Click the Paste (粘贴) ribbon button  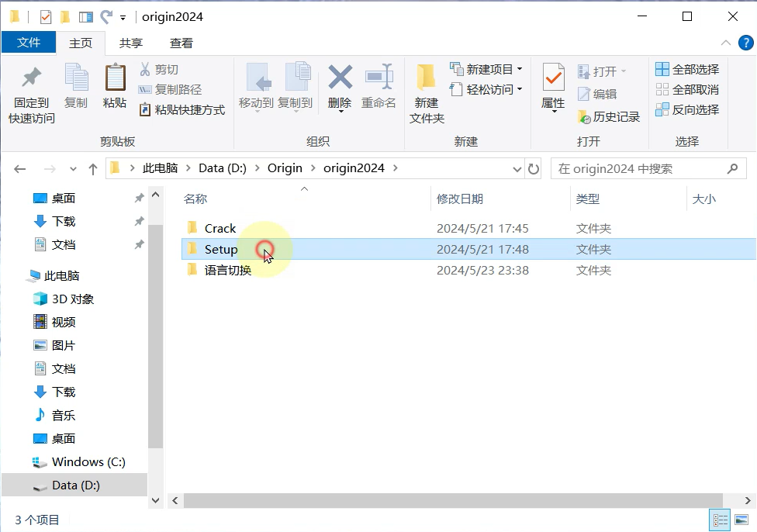[115, 87]
